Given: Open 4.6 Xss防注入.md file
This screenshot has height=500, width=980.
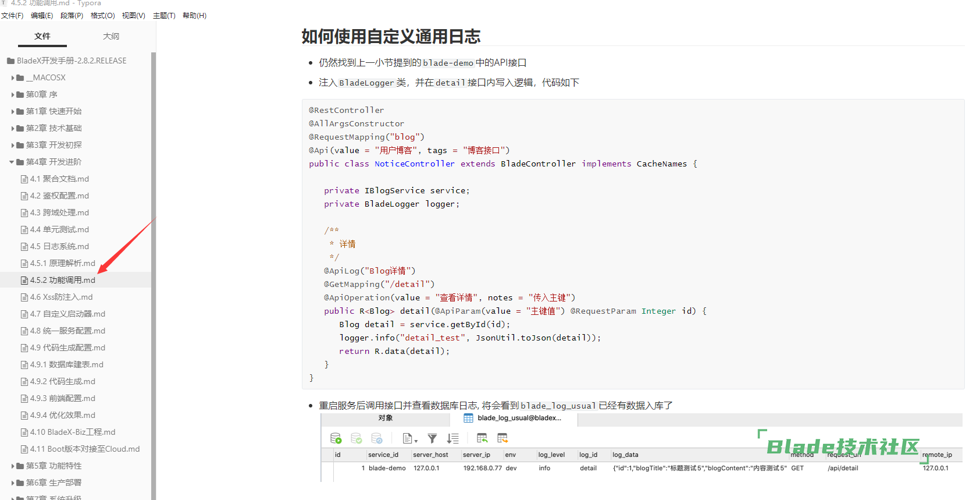Looking at the screenshot, I should click(x=62, y=297).
